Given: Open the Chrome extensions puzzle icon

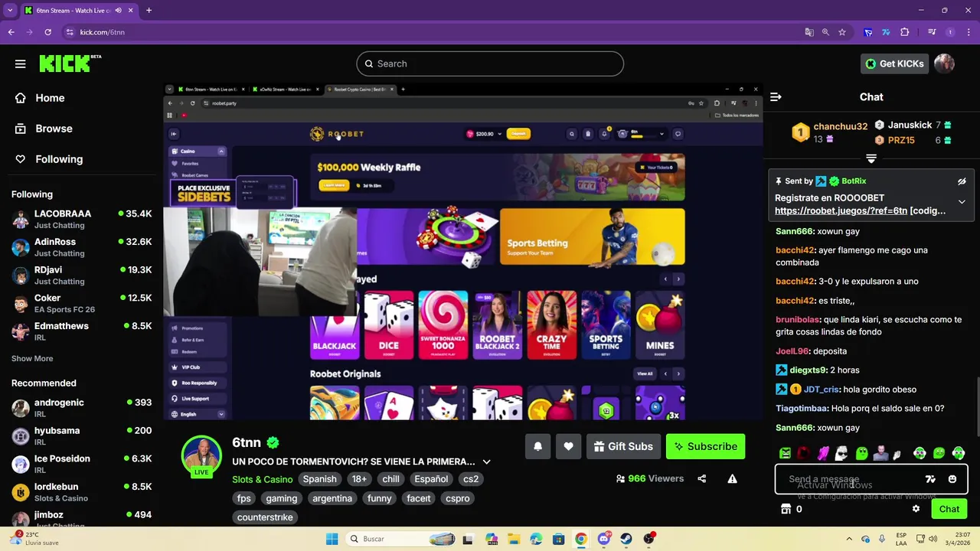Looking at the screenshot, I should pos(905,32).
